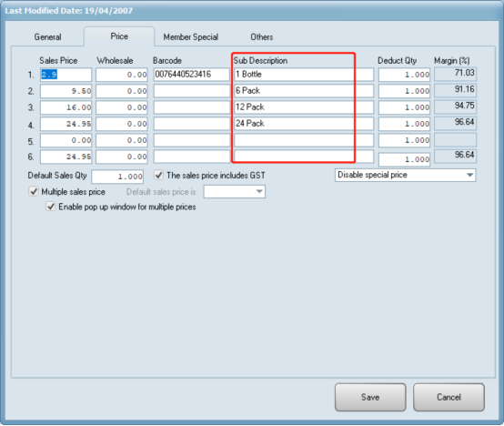Open the Disable special price dropdown
The image size is (504, 426).
click(x=406, y=175)
